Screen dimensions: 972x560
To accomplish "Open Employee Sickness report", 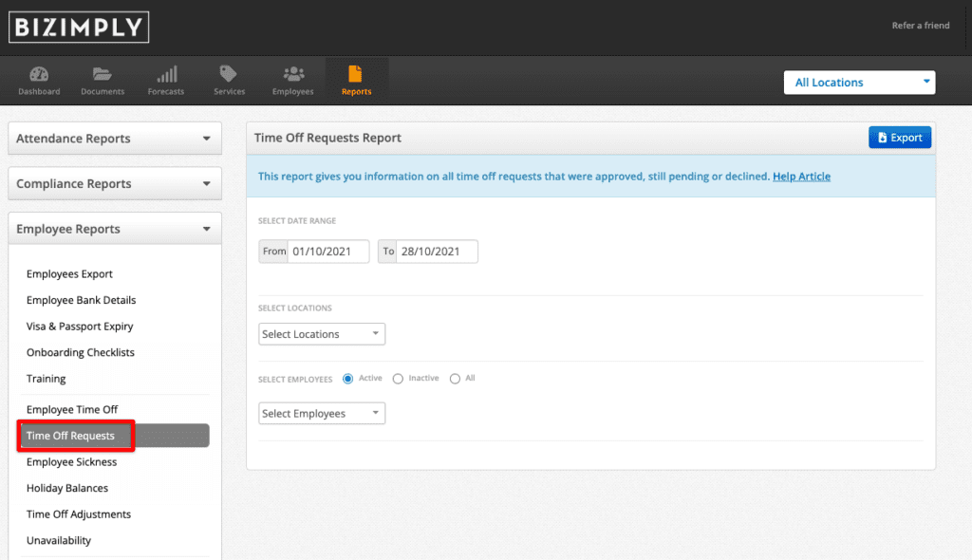I will pyautogui.click(x=71, y=462).
